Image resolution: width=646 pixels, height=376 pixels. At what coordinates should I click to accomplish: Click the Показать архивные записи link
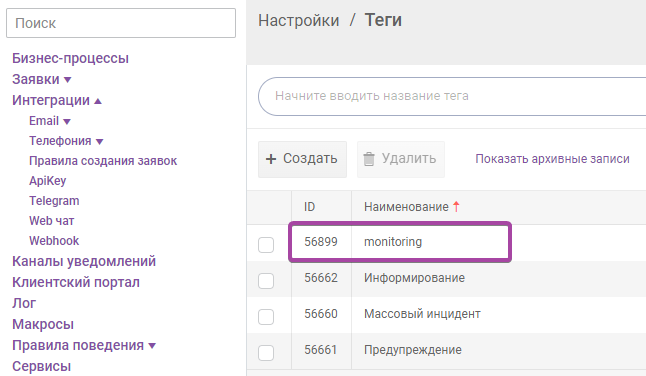click(x=552, y=159)
